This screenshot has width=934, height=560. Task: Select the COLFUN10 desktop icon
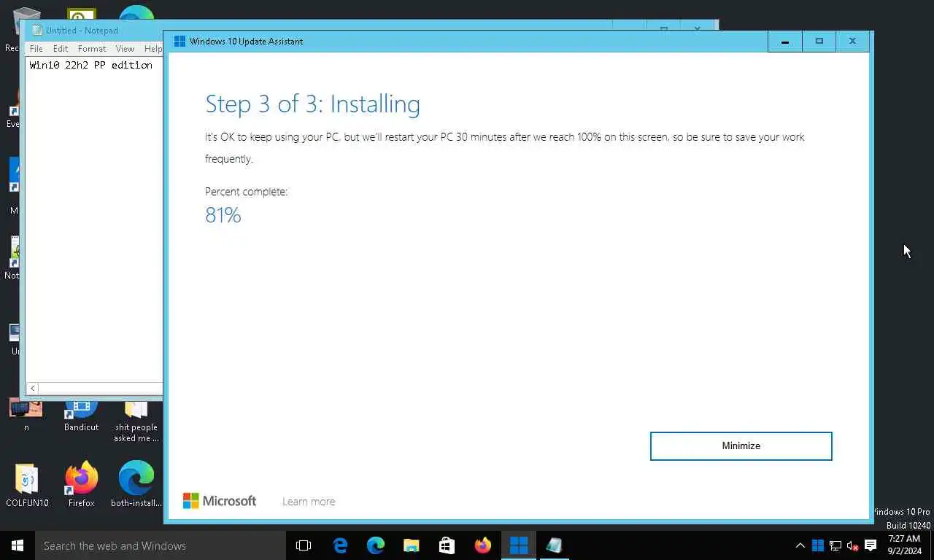27,484
